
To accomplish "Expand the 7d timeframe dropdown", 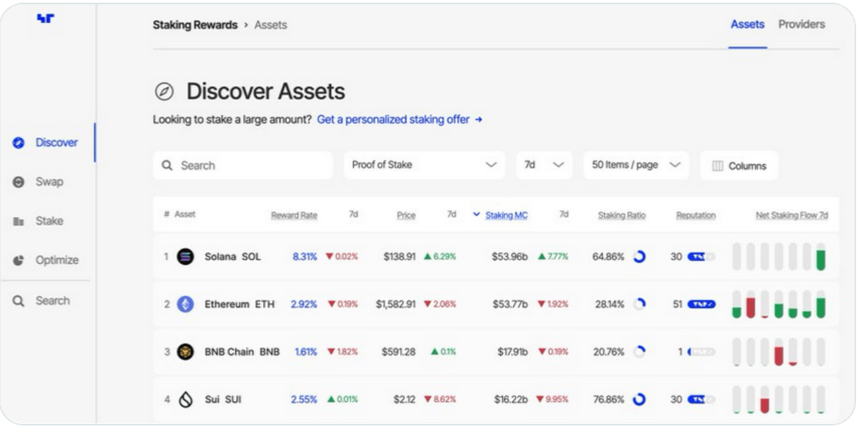I will coord(543,166).
